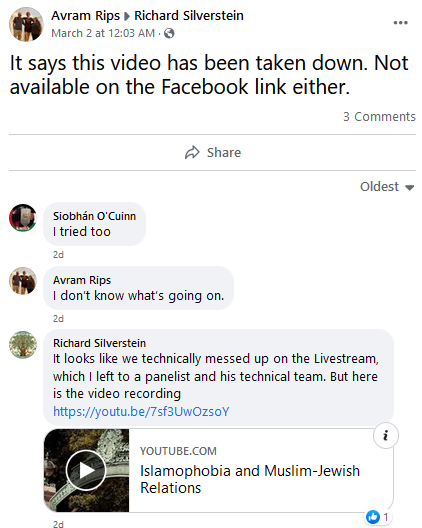Click the youtu.be/7sf3UwOzsoY link
422x528 pixels.
(x=141, y=411)
